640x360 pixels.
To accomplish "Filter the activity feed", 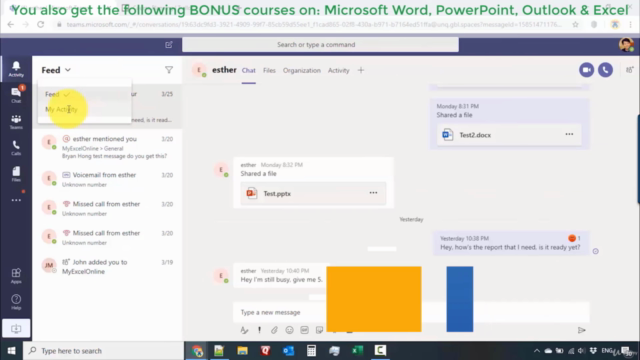I will (169, 70).
